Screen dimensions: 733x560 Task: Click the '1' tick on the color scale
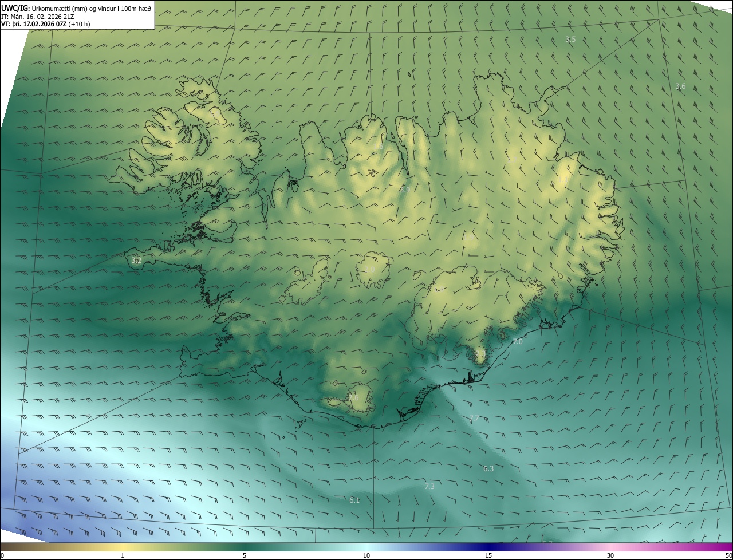(x=122, y=556)
